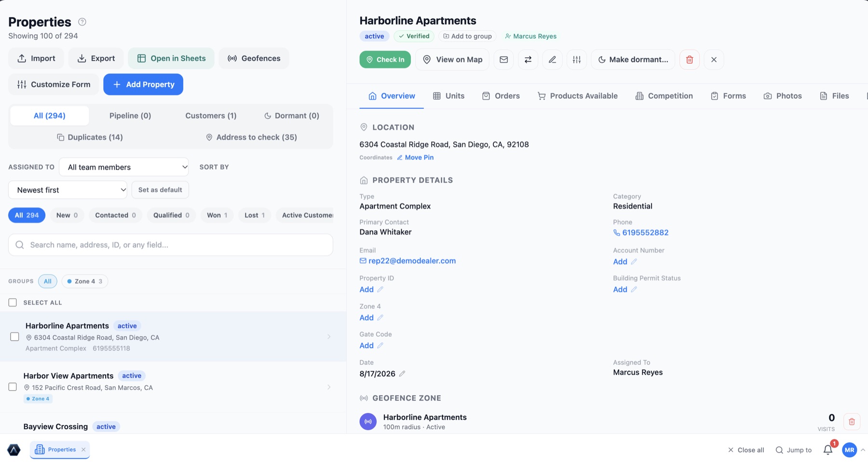Image resolution: width=868 pixels, height=462 pixels.
Task: Toggle the Select All checkbox
Action: coord(13,303)
